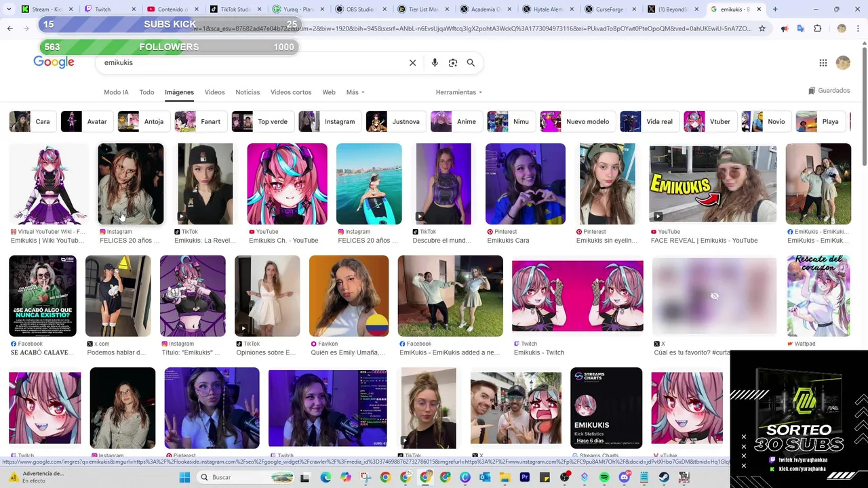Open Steam from the taskbar
Screen dimensions: 868x488
click(663, 477)
